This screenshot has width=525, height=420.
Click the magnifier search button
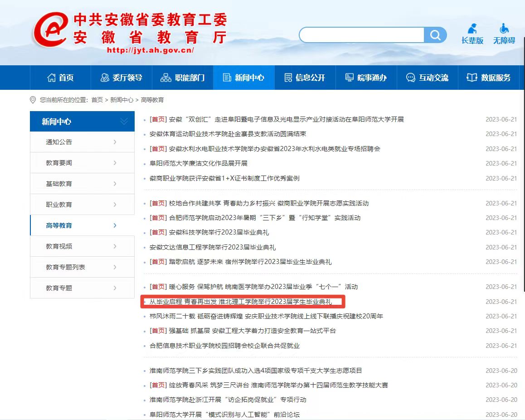point(435,35)
